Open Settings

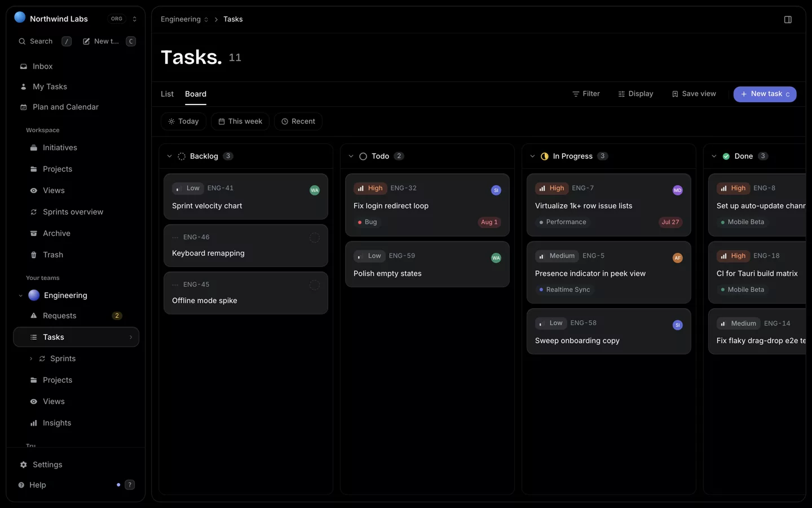(x=76, y=465)
